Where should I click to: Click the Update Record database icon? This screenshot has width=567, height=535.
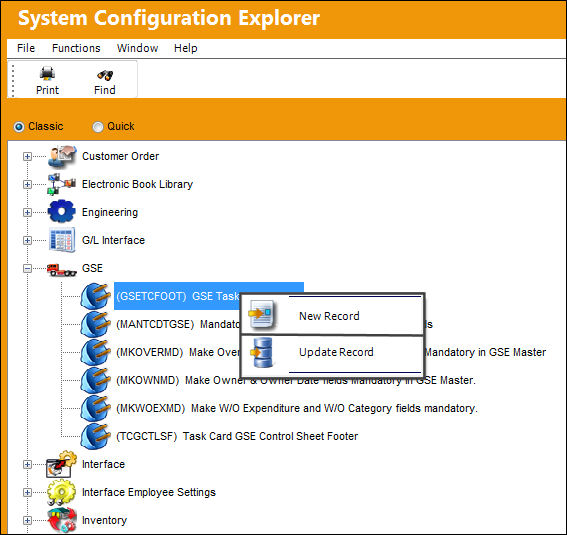[262, 352]
